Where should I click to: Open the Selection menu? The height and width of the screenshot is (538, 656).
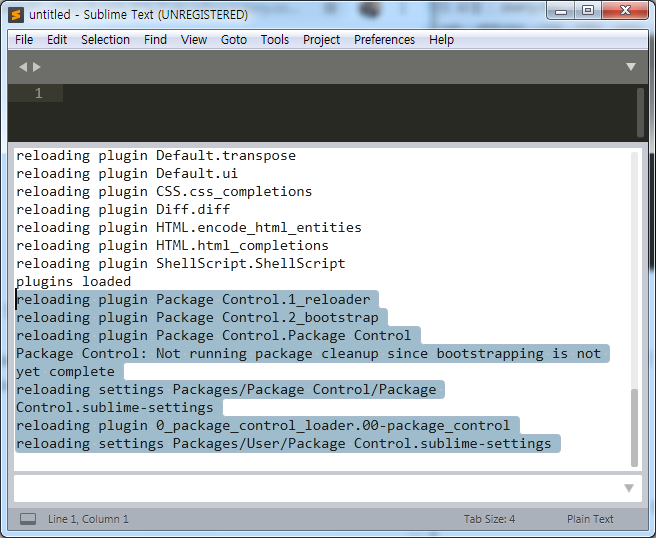click(x=105, y=40)
